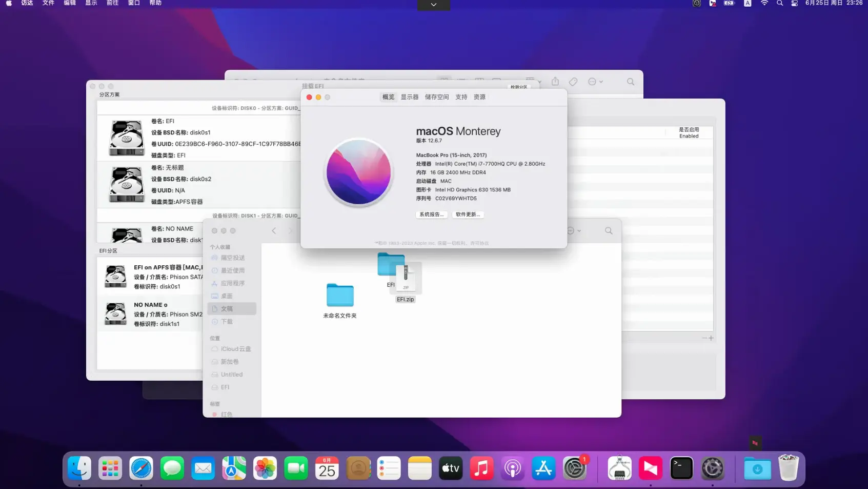Viewport: 868px width, 489px height.
Task: Click the 系统报告... button
Action: click(431, 214)
